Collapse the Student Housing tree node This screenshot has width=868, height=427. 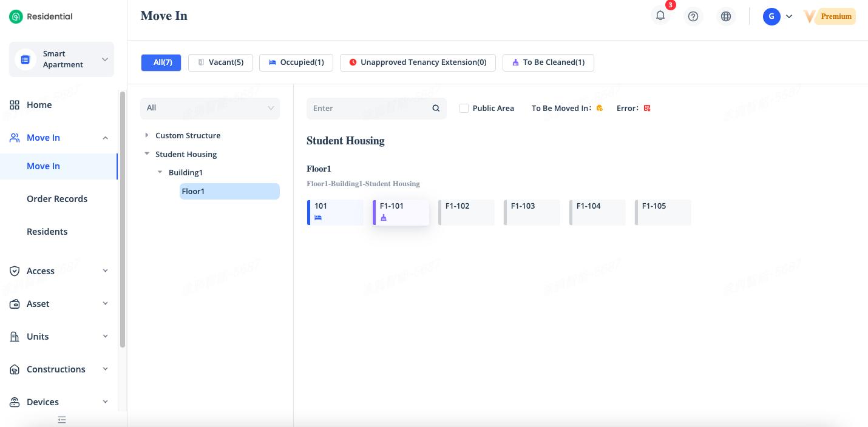(x=147, y=154)
